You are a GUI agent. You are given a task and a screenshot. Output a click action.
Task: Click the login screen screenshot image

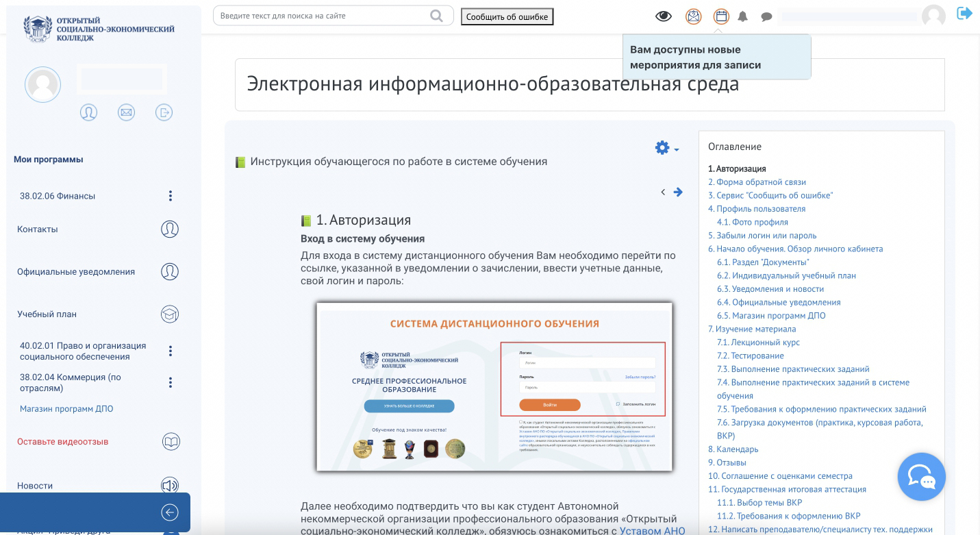coord(494,387)
